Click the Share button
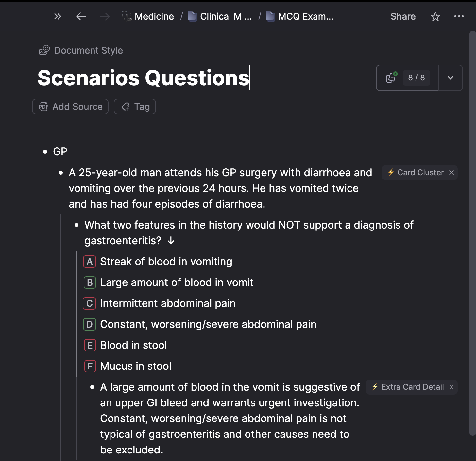476x461 pixels. pos(403,16)
